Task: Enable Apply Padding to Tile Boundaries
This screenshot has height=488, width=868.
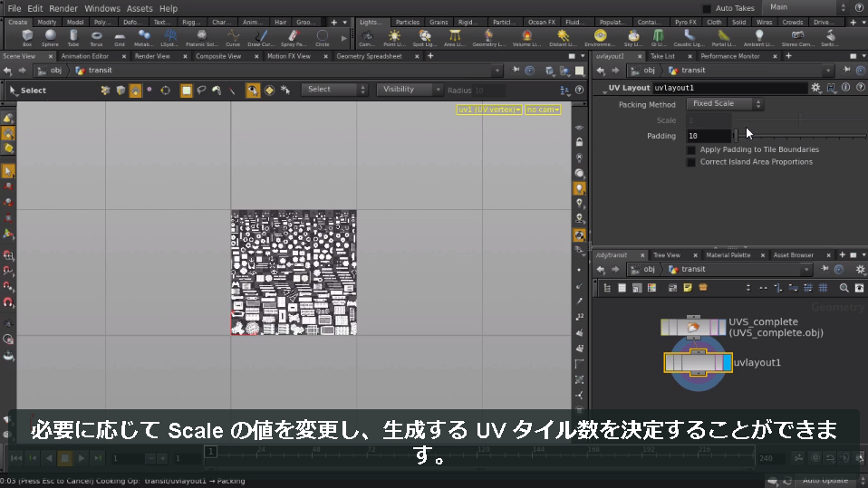Action: coord(690,150)
